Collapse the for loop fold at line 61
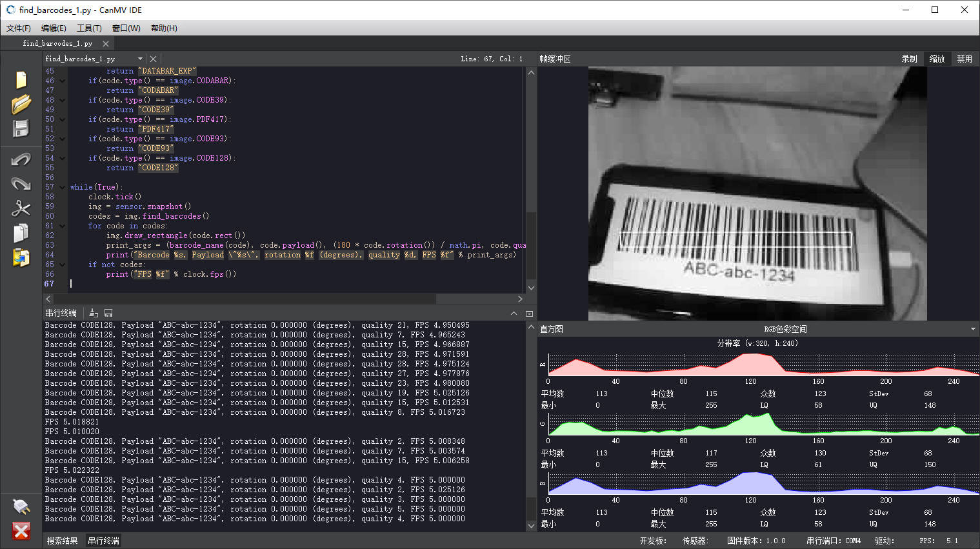The width and height of the screenshot is (980, 549). click(63, 226)
